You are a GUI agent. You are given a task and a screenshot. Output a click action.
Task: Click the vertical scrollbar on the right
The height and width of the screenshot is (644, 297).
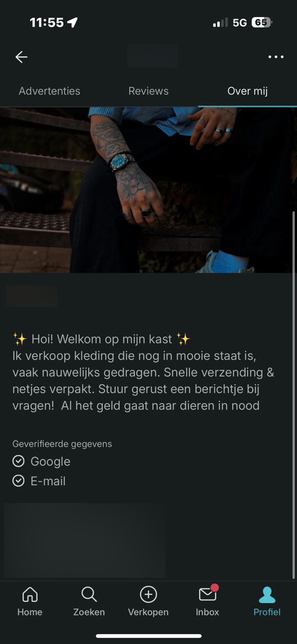[294, 395]
